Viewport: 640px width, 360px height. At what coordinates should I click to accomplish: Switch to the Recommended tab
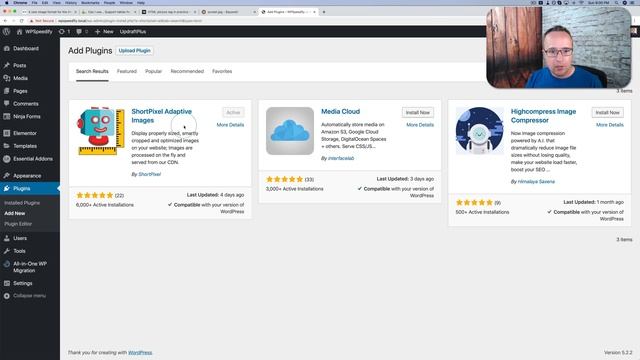pos(187,71)
